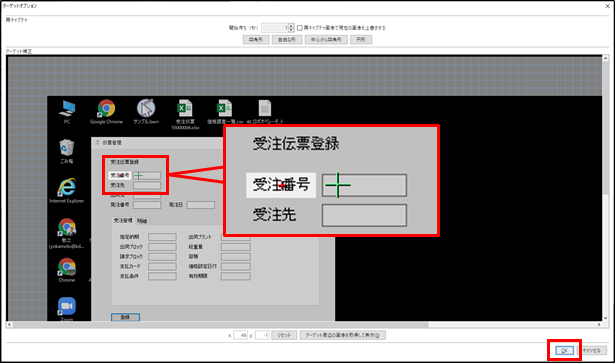The height and width of the screenshot is (363, 615).
Task: Click the 40_ロボオペレータ document icon
Action: pyautogui.click(x=265, y=109)
